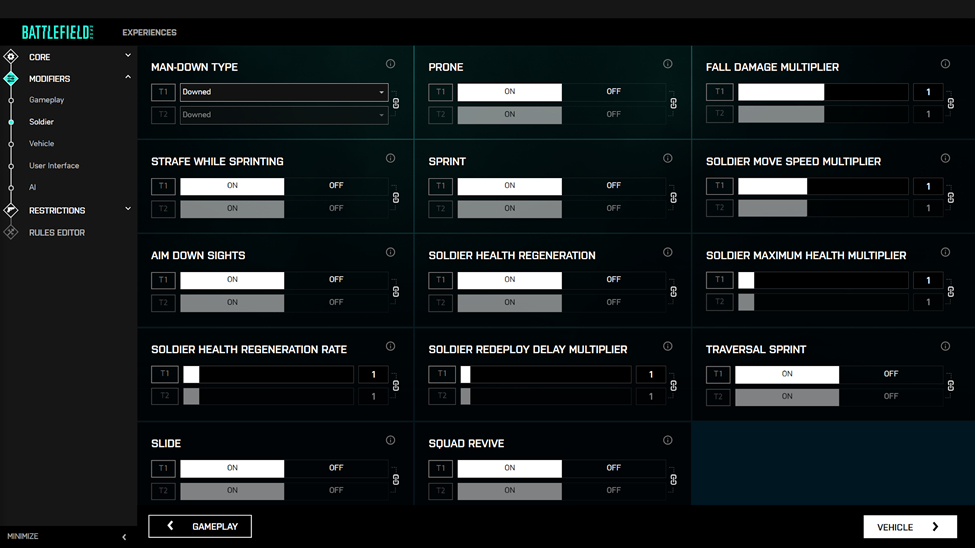Click the T1 Soldier Health Regeneration Rate value field
The height and width of the screenshot is (548, 975).
click(x=373, y=374)
